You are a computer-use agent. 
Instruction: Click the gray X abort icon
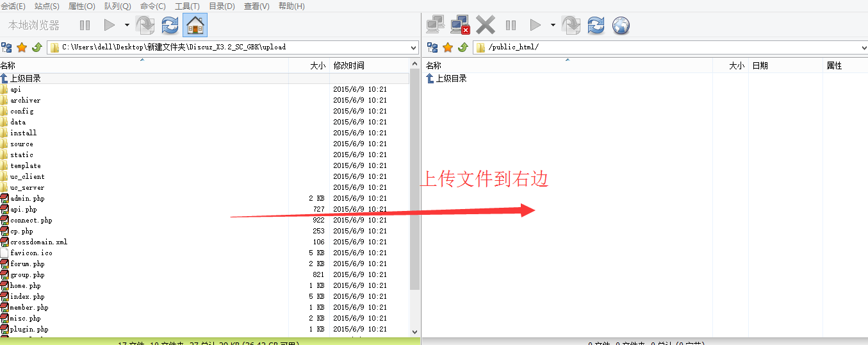tap(486, 25)
